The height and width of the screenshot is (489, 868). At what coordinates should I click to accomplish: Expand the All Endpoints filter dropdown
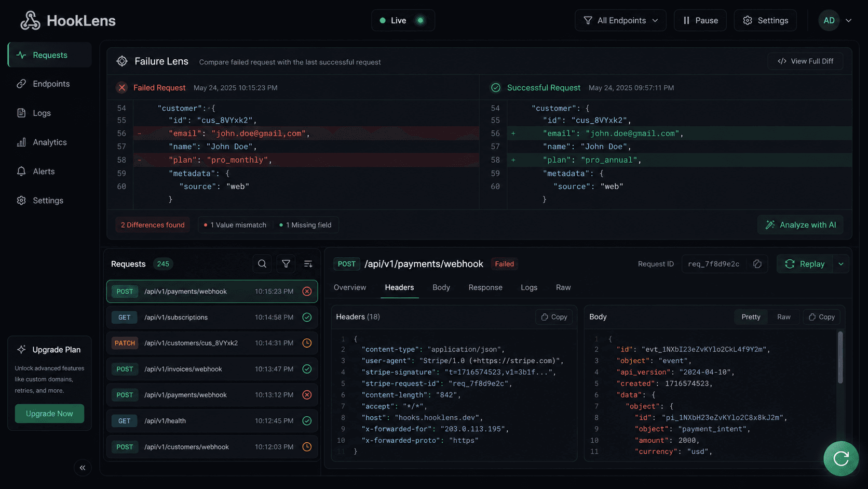[620, 20]
